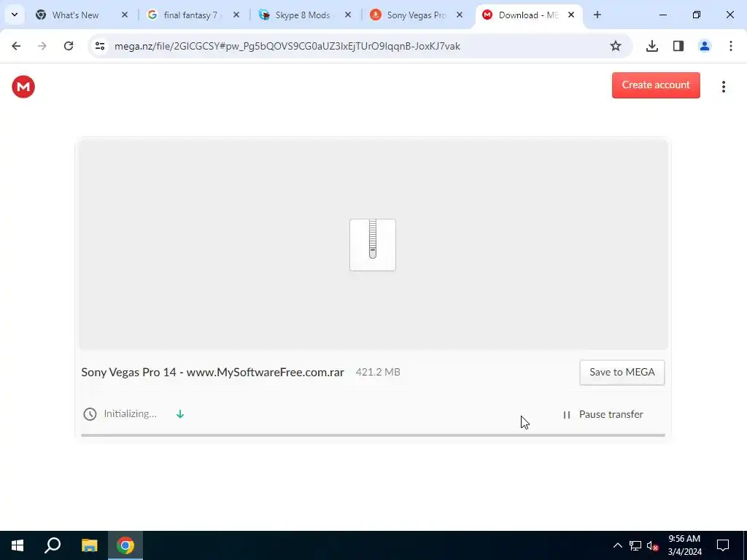
Task: Click the browser forward arrow
Action: coord(42,46)
